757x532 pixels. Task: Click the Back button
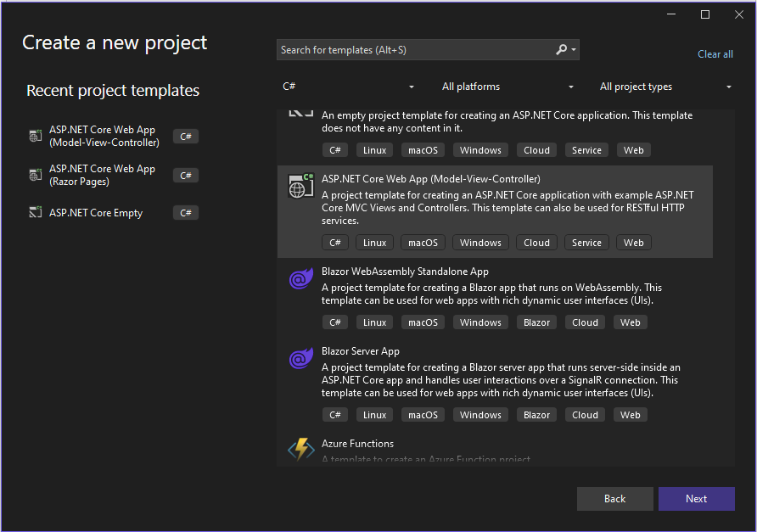(x=614, y=499)
